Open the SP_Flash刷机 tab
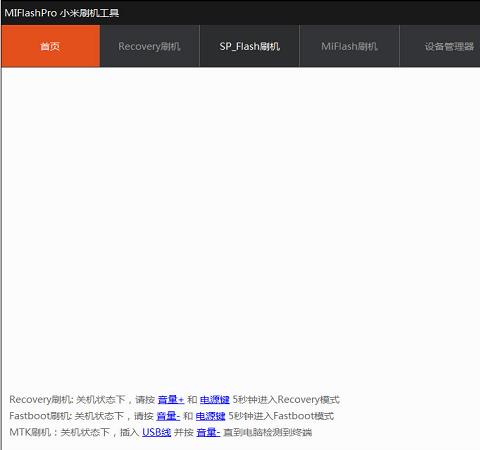Viewport: 480px width, 450px height. 249,46
